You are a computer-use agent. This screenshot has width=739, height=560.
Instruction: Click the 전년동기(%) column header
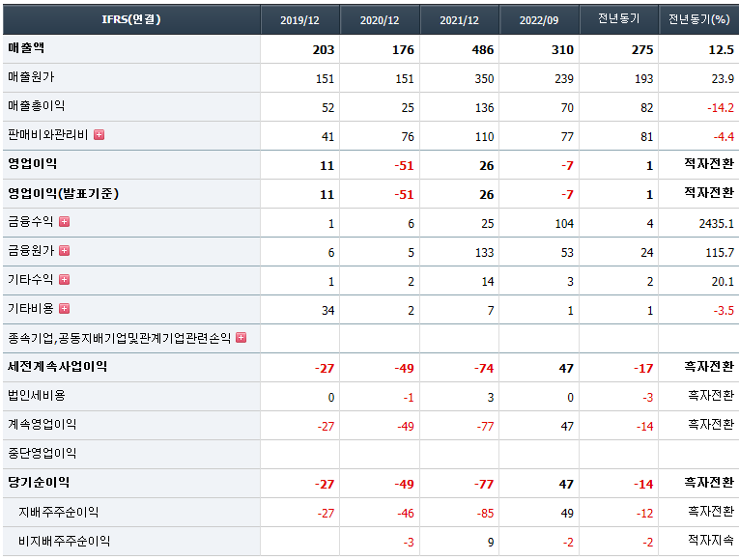tap(699, 19)
